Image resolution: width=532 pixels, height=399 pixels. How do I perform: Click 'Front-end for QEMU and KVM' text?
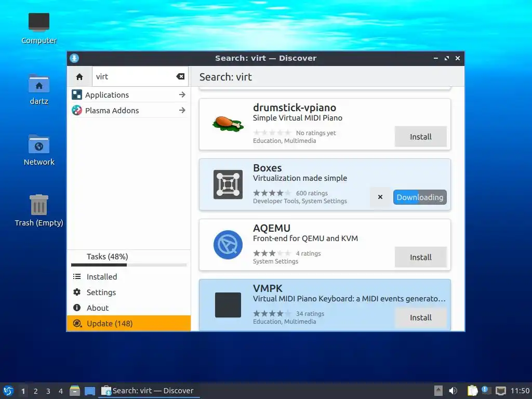[305, 238]
